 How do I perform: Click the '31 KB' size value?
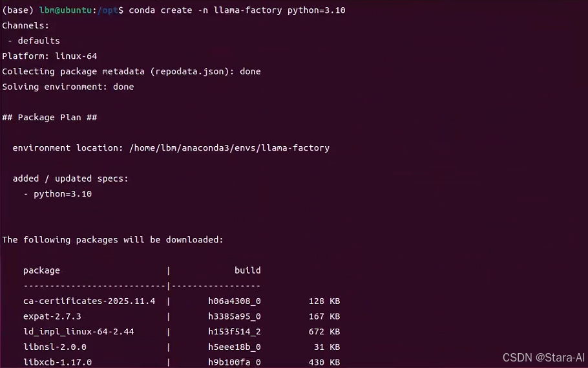[327, 347]
